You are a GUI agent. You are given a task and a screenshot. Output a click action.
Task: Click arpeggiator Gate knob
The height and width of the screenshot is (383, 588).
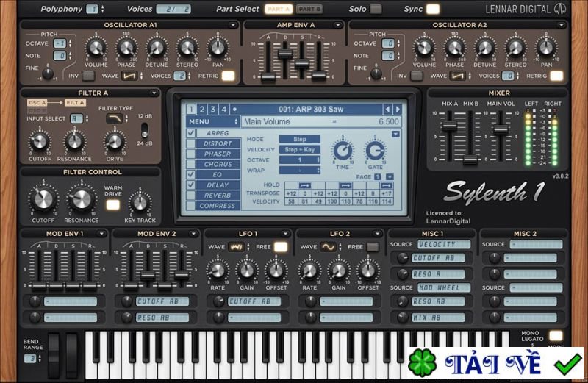coord(375,151)
